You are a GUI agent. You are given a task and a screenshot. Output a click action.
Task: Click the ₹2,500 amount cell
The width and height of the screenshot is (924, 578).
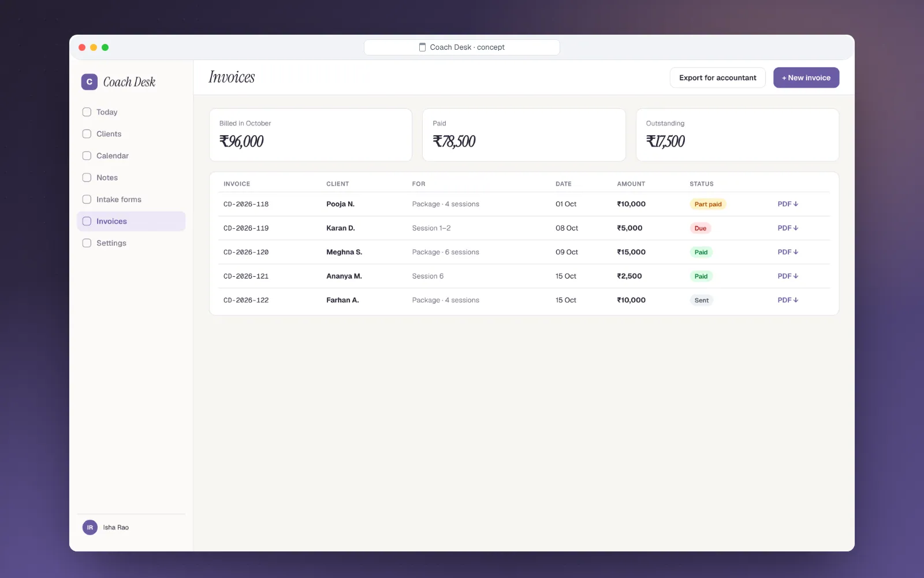629,276
